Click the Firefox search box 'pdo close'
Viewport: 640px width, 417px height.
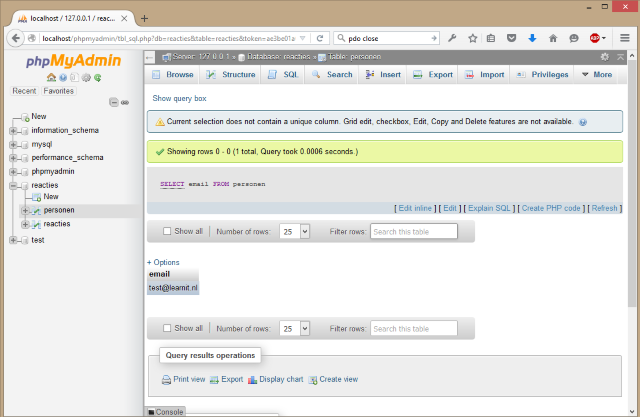click(386, 38)
